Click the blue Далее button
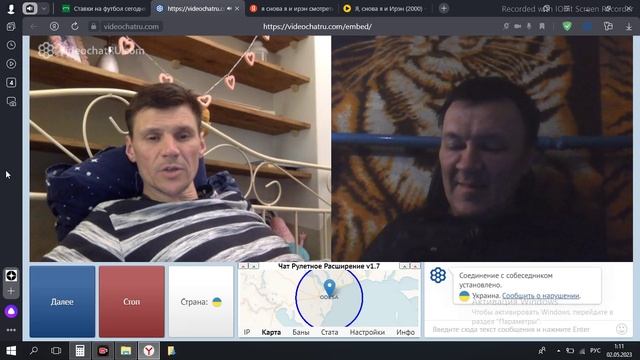The image size is (640, 360). coord(62,302)
